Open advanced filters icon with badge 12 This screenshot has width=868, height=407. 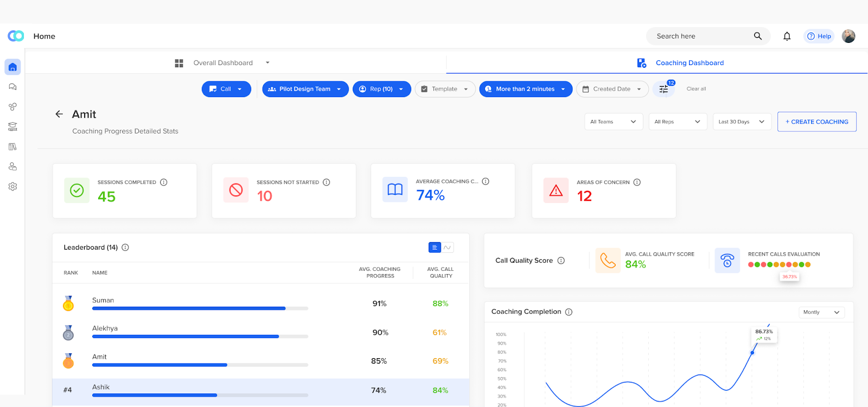coord(664,89)
